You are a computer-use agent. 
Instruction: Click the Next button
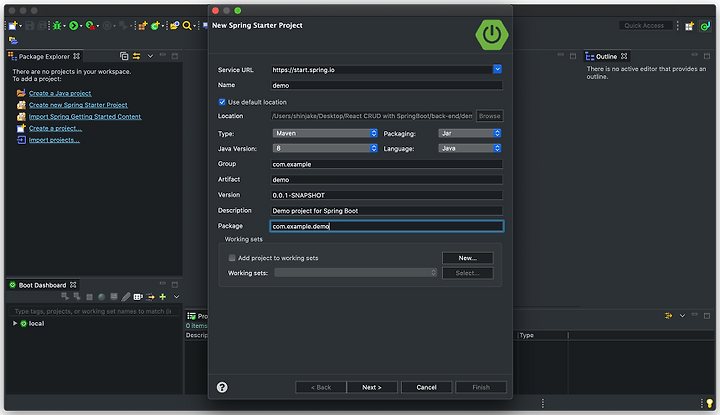(372, 387)
